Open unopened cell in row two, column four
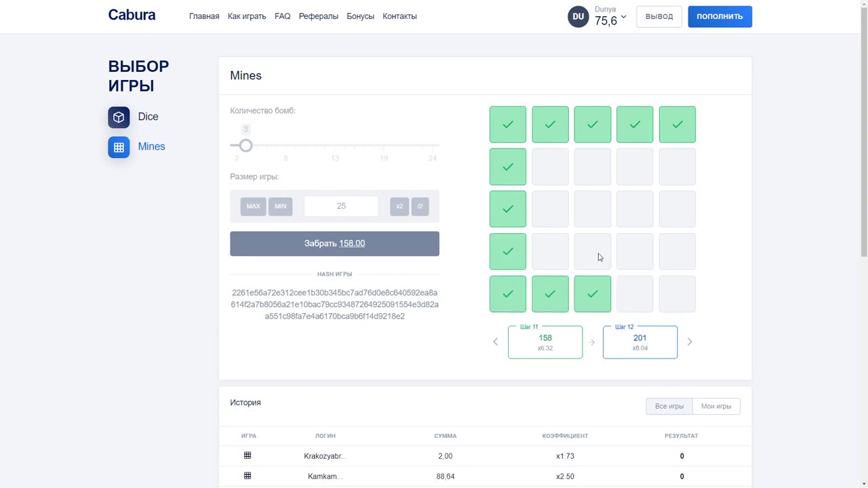This screenshot has height=488, width=868. pos(635,167)
